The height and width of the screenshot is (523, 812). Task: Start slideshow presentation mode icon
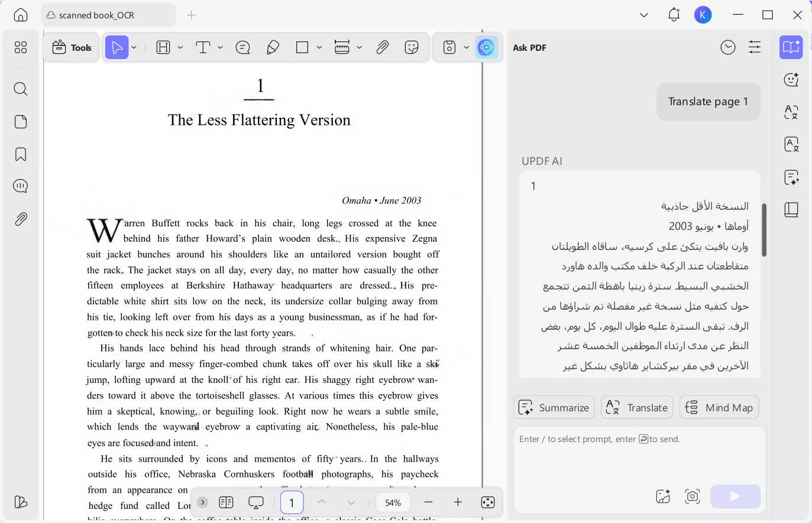tap(256, 502)
